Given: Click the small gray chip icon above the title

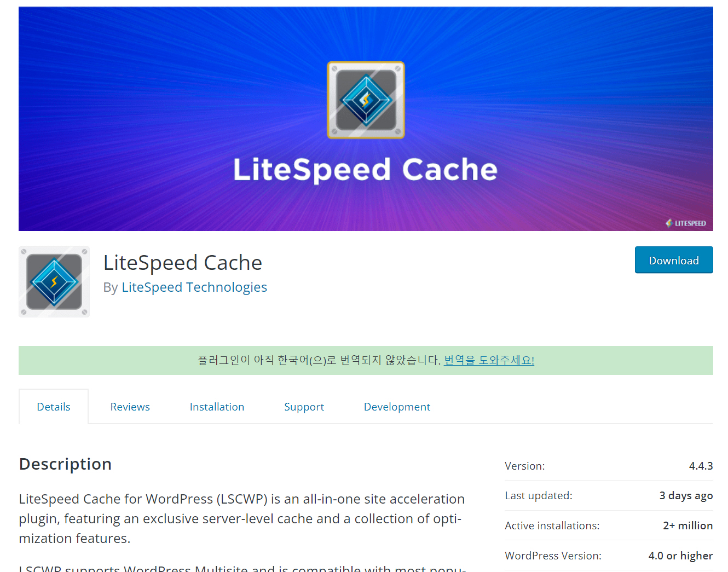Looking at the screenshot, I should click(366, 100).
